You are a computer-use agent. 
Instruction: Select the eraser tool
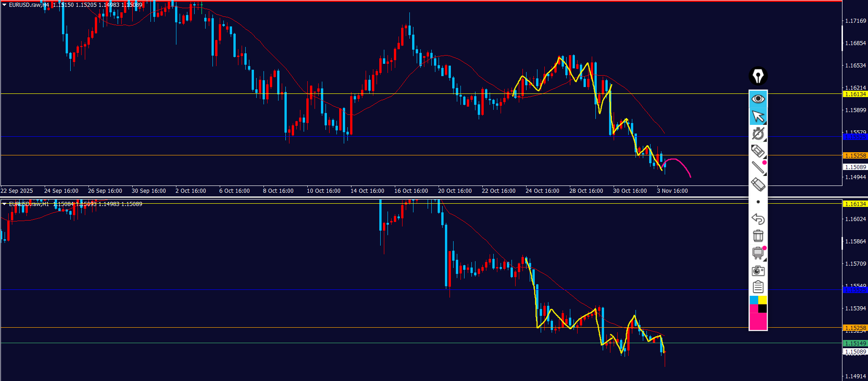click(x=758, y=185)
